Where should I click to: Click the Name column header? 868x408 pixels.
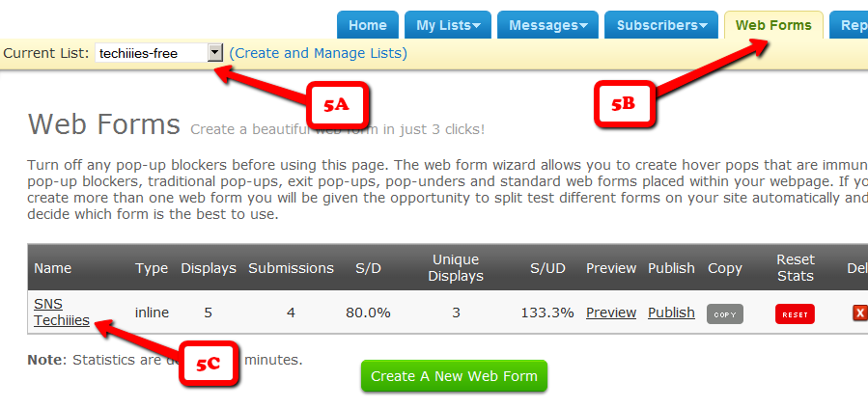point(53,268)
